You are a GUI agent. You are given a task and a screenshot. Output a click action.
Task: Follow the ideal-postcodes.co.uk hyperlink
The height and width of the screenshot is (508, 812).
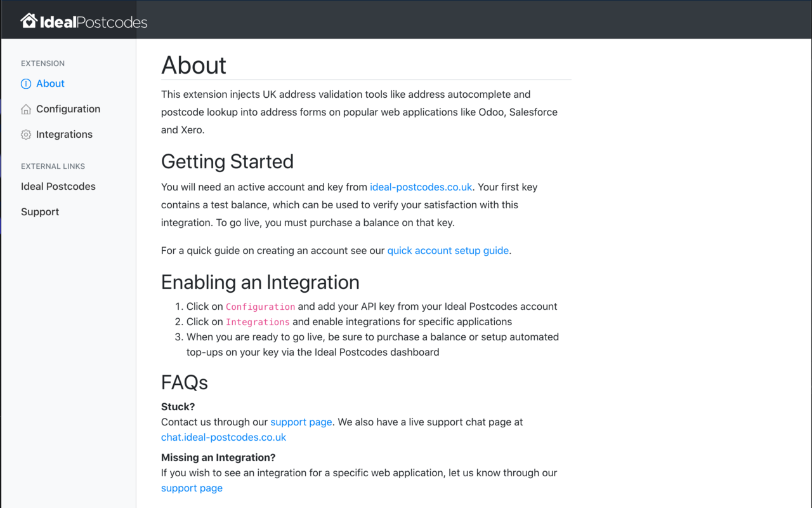coord(421,187)
